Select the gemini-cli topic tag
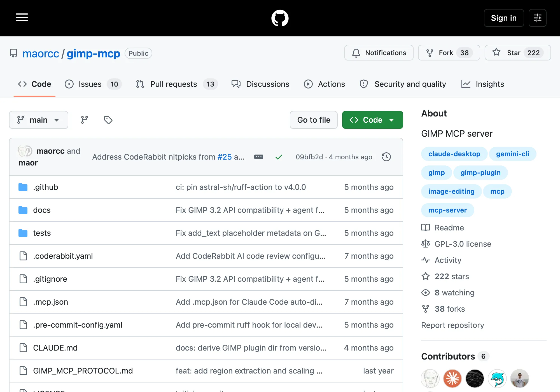Image resolution: width=560 pixels, height=392 pixels. tap(512, 154)
